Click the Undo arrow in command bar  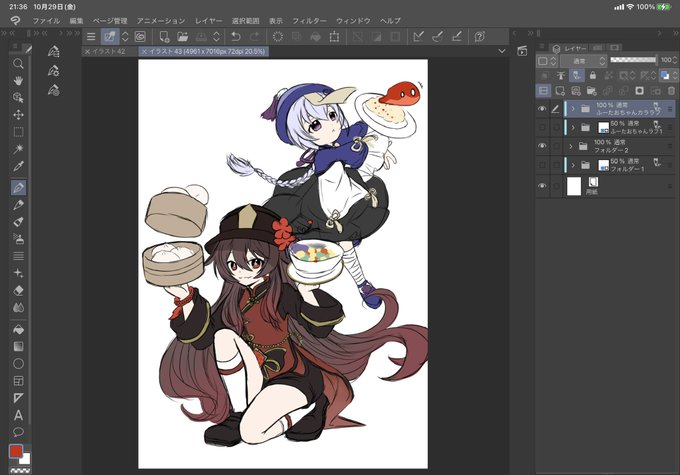(x=236, y=37)
